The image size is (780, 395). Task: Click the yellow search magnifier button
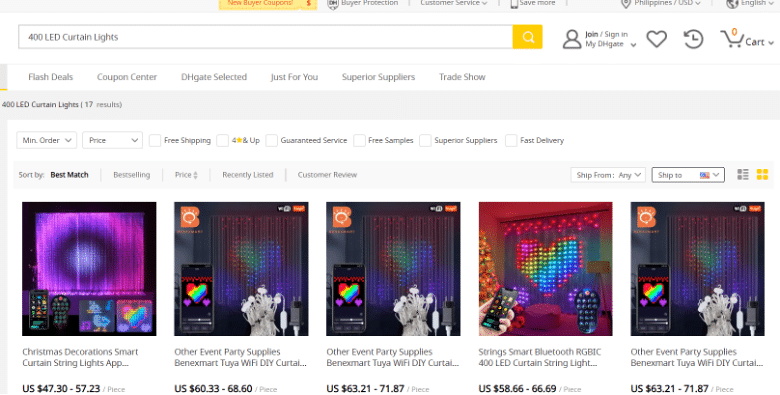pos(527,37)
